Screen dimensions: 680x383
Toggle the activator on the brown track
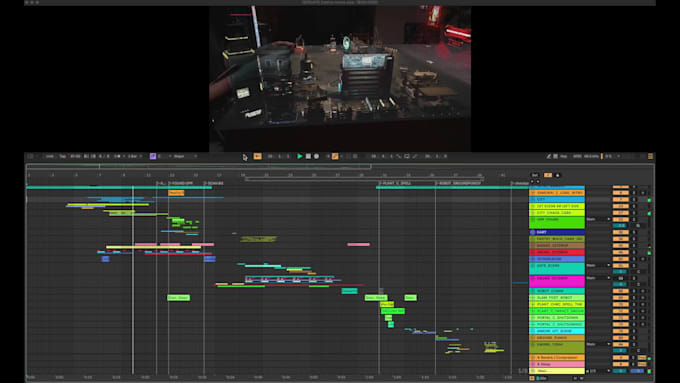pos(621,246)
